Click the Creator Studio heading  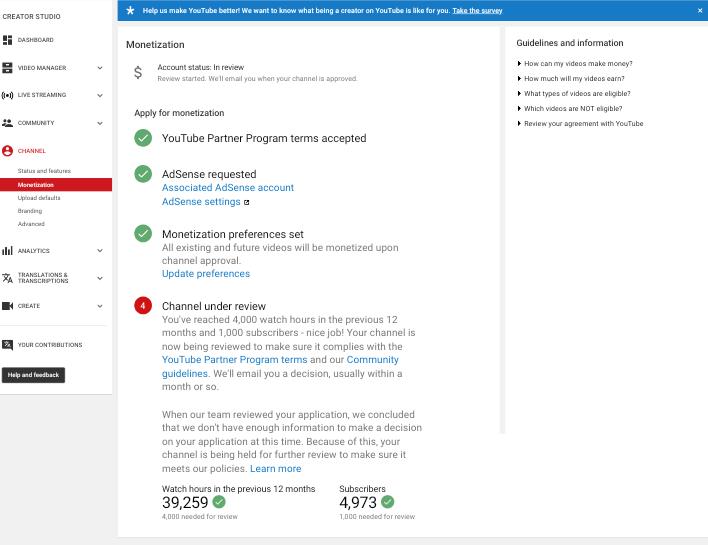[31, 17]
